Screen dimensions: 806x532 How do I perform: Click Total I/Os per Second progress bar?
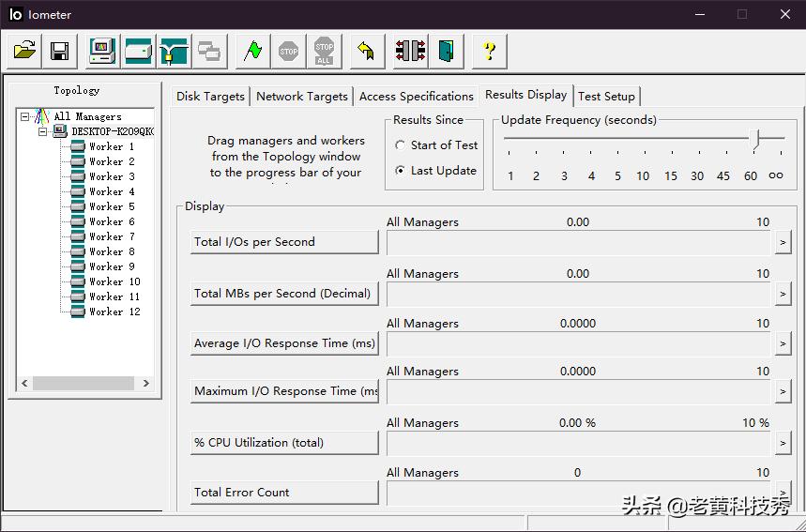[x=579, y=243]
